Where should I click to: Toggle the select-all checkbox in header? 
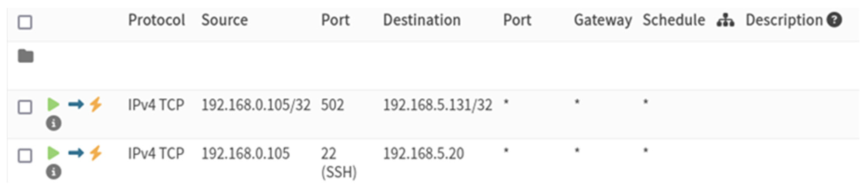click(25, 23)
